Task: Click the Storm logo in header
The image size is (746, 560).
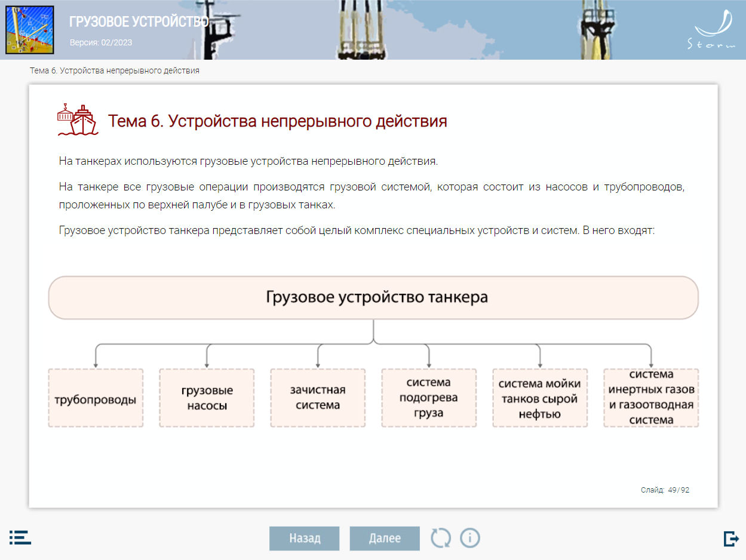Action: tap(712, 30)
